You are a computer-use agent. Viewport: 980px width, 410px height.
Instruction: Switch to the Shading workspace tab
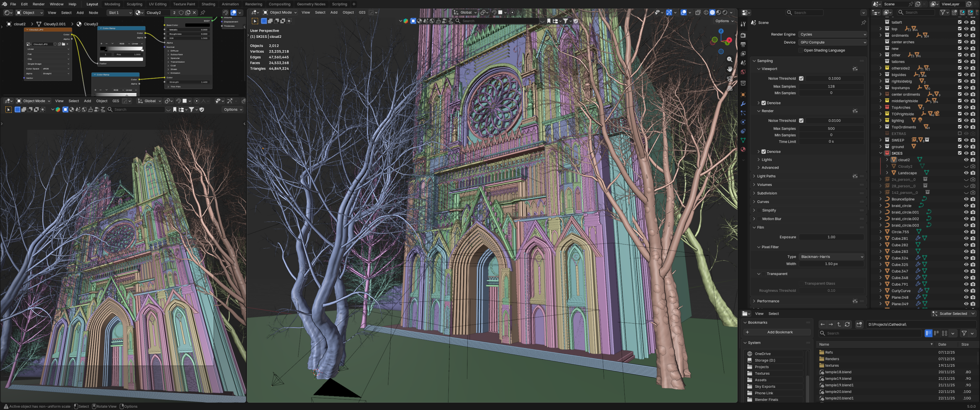[x=208, y=4]
